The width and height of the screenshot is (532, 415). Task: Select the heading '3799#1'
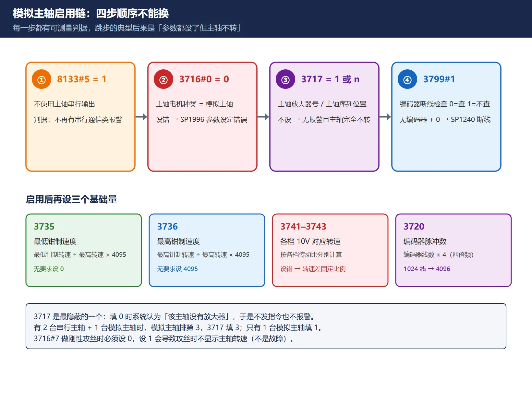pos(439,79)
